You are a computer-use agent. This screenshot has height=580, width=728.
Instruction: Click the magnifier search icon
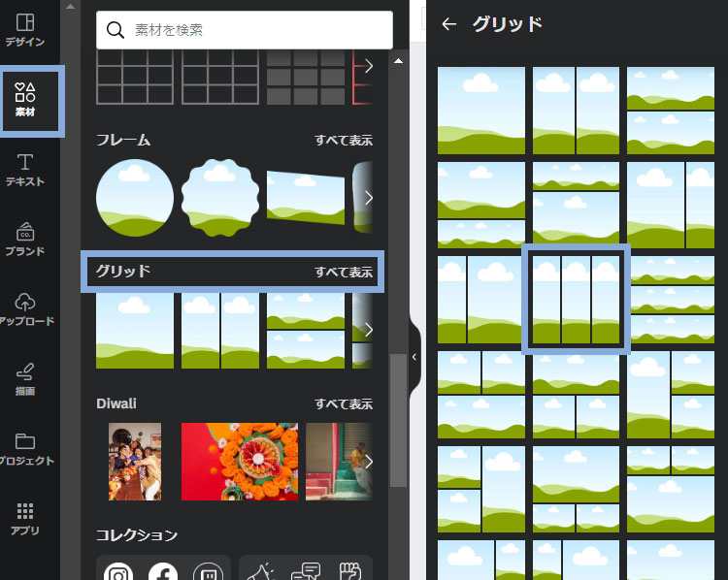116,30
